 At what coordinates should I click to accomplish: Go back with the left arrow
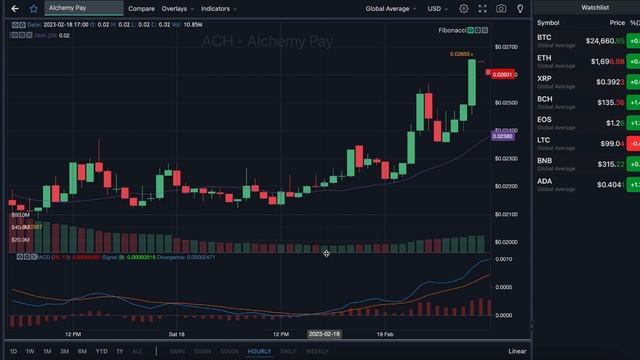(15, 9)
